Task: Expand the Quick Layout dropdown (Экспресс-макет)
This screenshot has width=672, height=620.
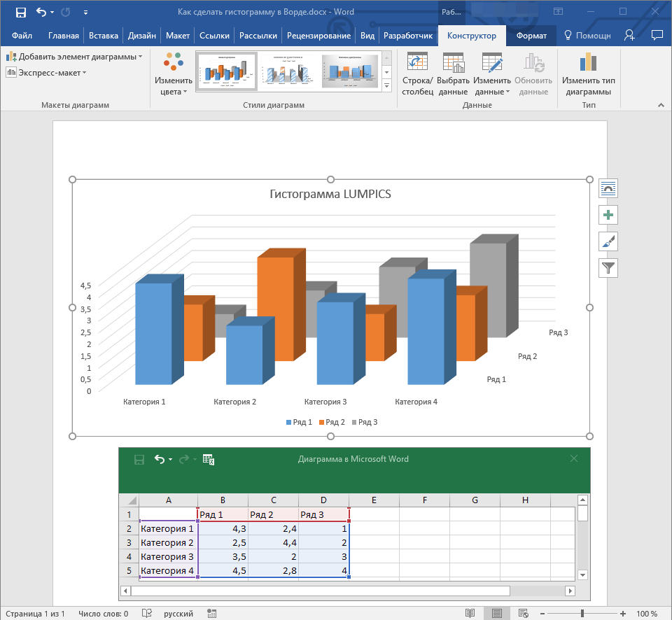Action: [x=46, y=72]
